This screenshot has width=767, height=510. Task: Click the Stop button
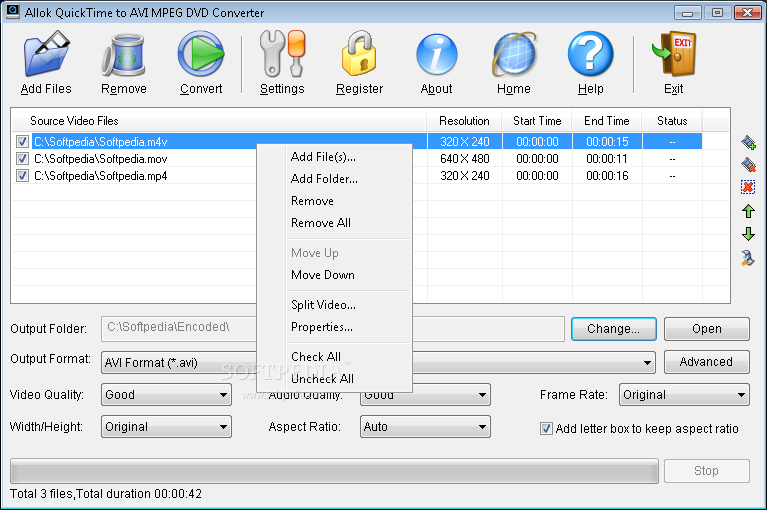(x=706, y=471)
